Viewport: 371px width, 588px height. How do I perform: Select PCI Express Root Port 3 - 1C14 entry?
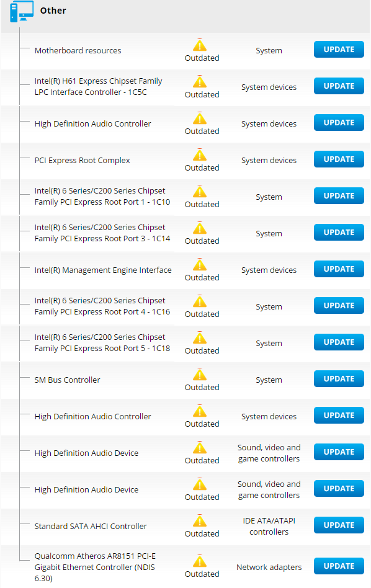click(x=102, y=233)
